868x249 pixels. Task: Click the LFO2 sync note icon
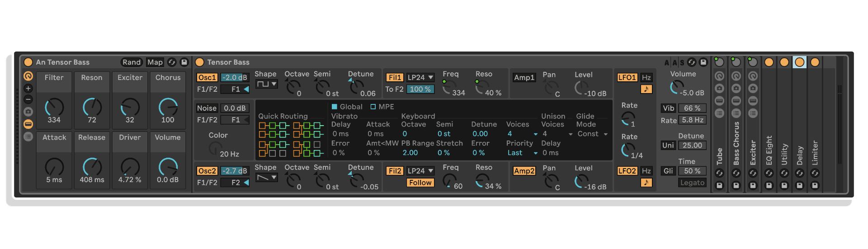646,183
